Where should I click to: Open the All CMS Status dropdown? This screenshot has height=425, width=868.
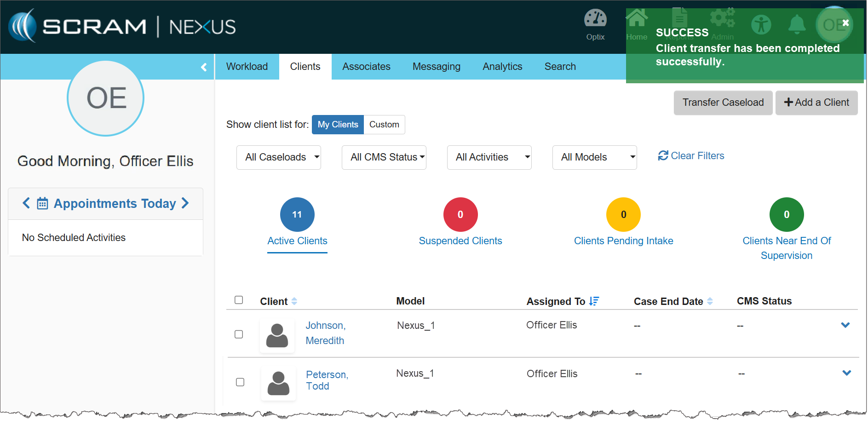(384, 157)
